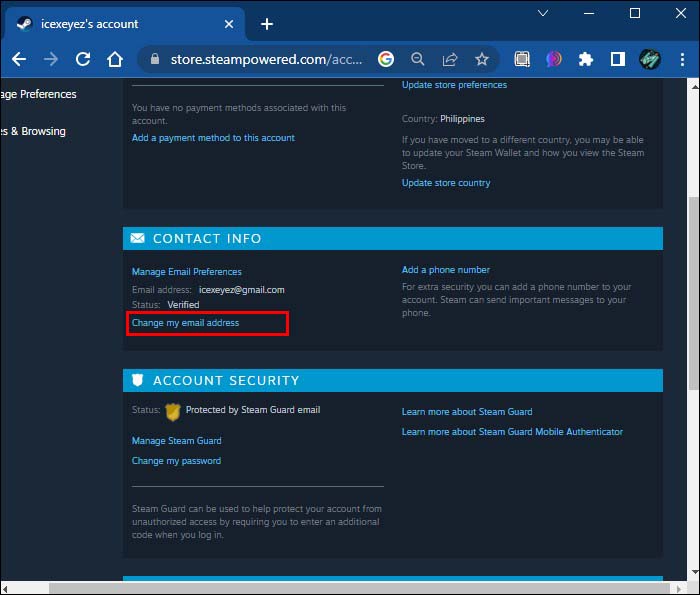The height and width of the screenshot is (595, 700).
Task: Share this page via share icon
Action: [x=450, y=59]
